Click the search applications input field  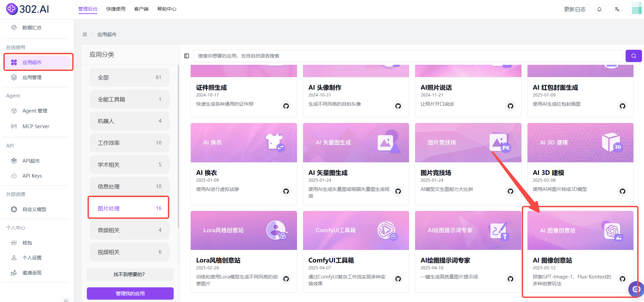coord(408,56)
